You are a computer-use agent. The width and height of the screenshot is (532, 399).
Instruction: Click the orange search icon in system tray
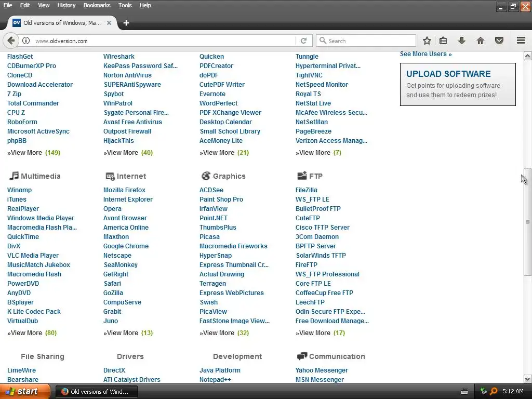(494, 391)
